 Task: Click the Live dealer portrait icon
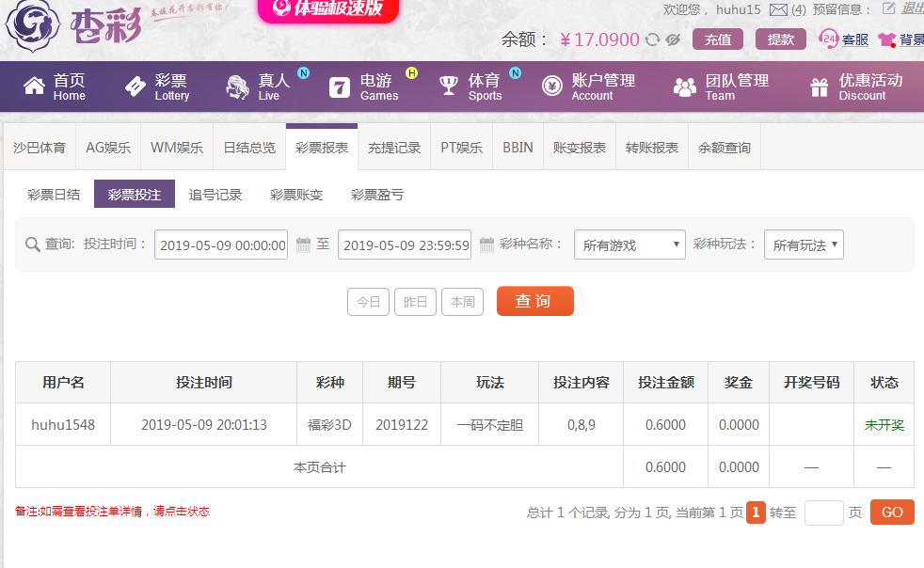coord(237,87)
